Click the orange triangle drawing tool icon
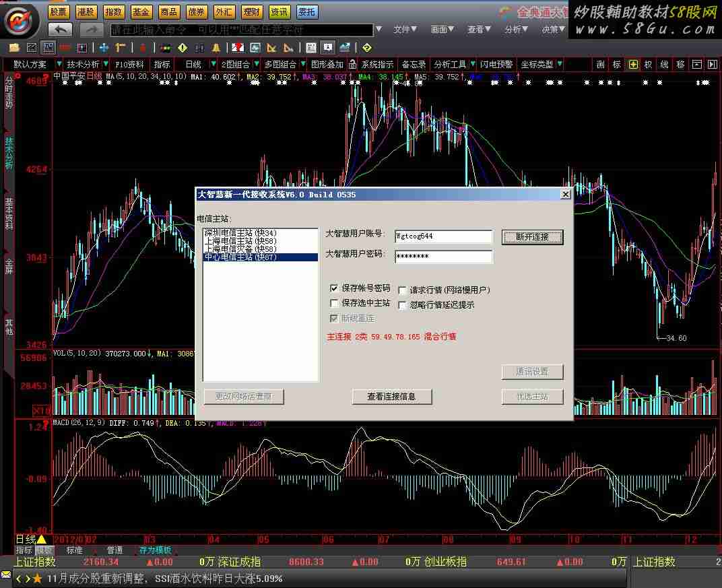 tap(271, 47)
